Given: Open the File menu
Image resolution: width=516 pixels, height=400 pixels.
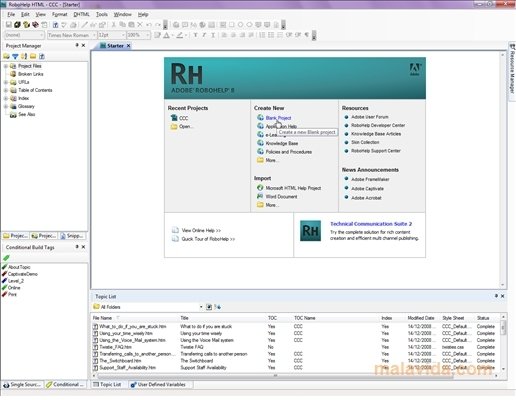Looking at the screenshot, I should [x=11, y=14].
